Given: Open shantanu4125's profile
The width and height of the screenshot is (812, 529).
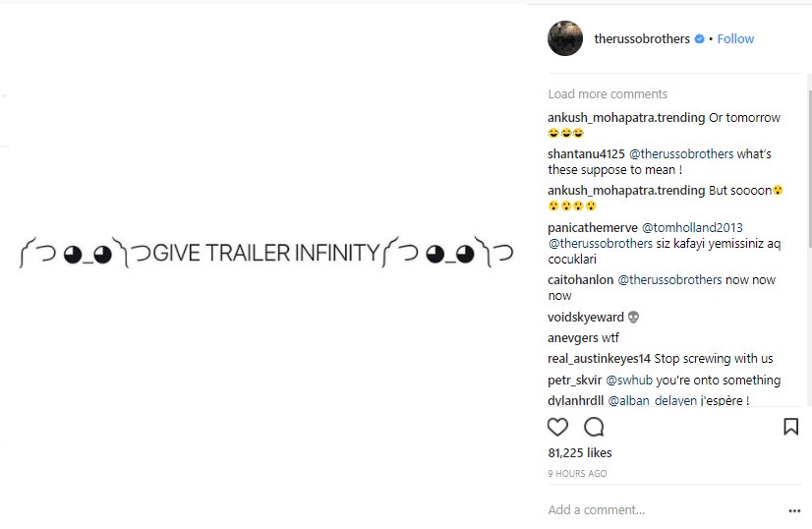Looking at the screenshot, I should [585, 154].
